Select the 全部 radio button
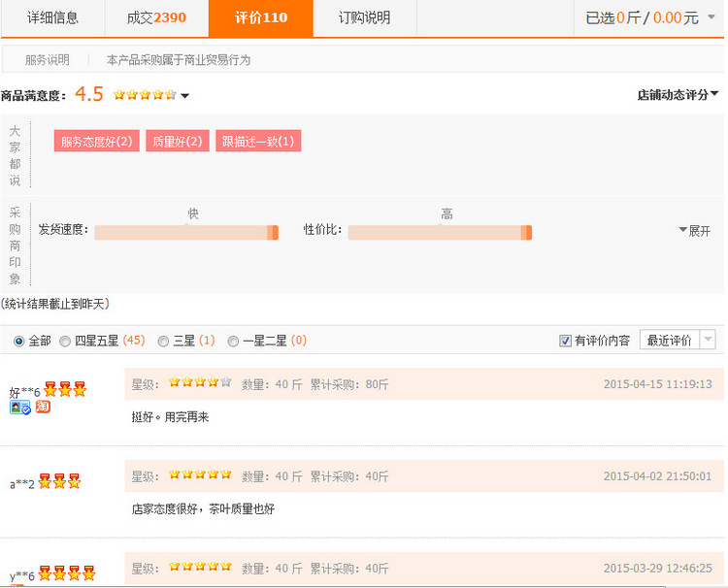The width and height of the screenshot is (728, 588). coord(19,341)
